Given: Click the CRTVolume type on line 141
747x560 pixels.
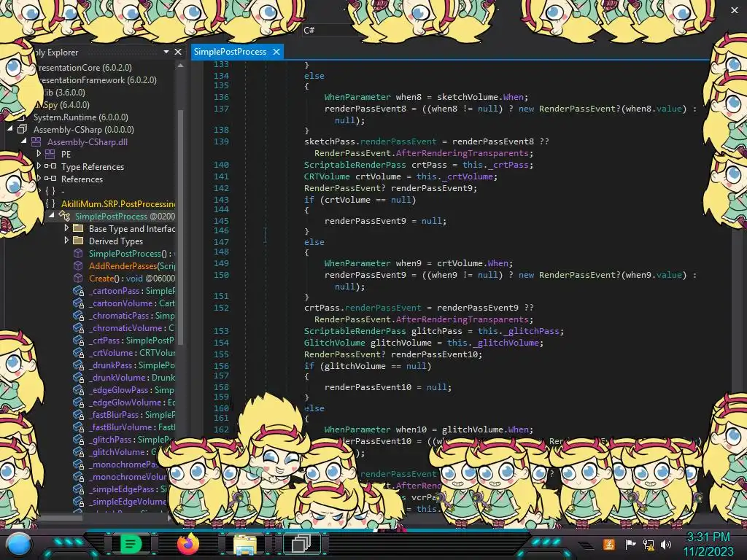Looking at the screenshot, I should pyautogui.click(x=327, y=176).
